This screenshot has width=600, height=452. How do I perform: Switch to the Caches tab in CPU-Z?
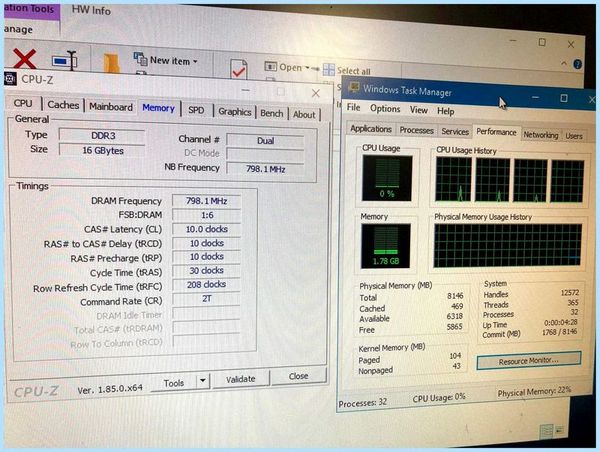coord(63,105)
